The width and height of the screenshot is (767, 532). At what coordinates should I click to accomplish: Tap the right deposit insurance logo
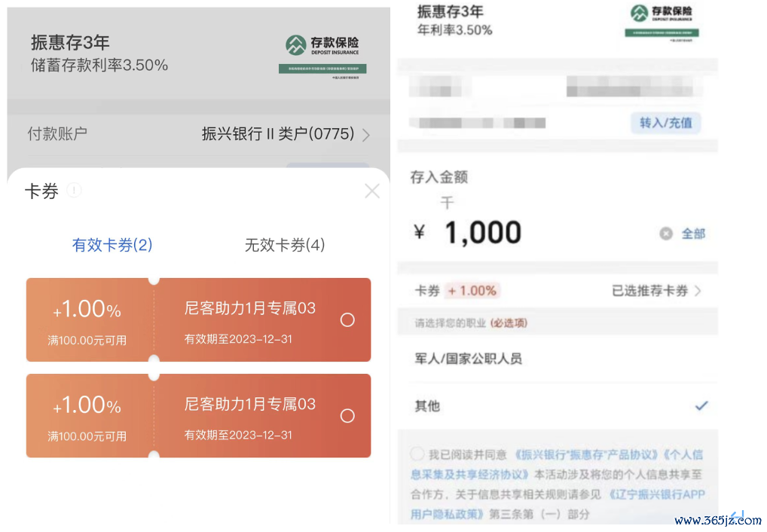tap(662, 22)
